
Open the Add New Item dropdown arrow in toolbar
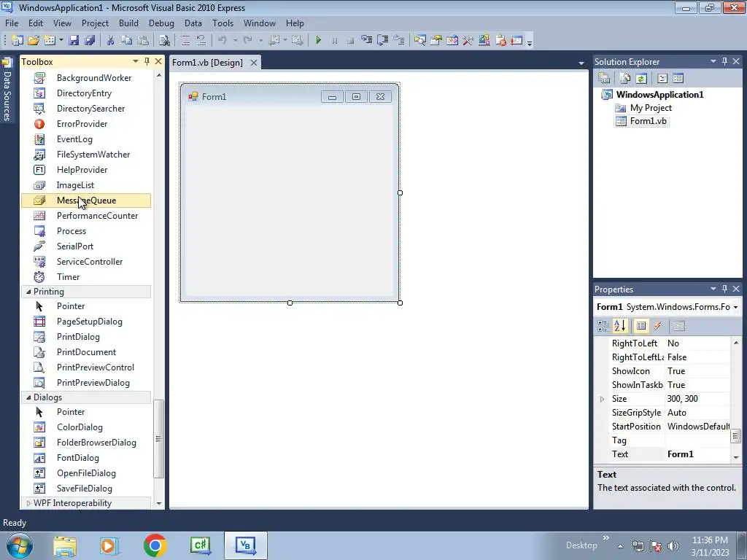61,41
